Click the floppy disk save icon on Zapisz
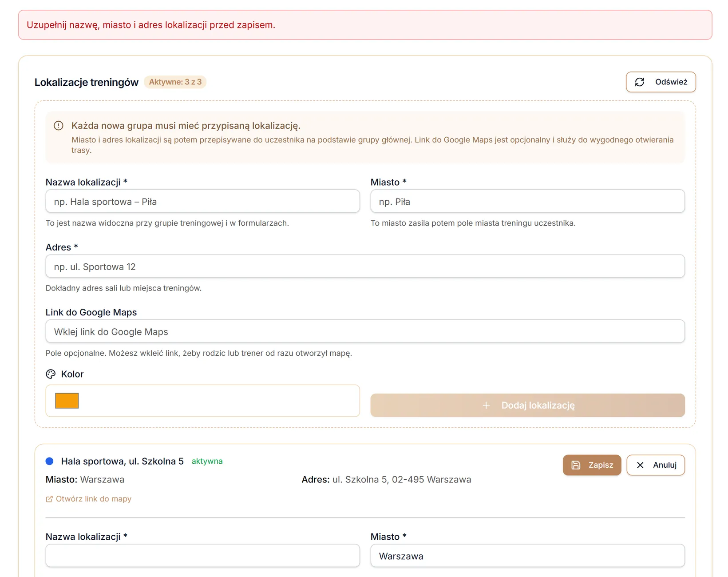The width and height of the screenshot is (728, 577). [576, 465]
